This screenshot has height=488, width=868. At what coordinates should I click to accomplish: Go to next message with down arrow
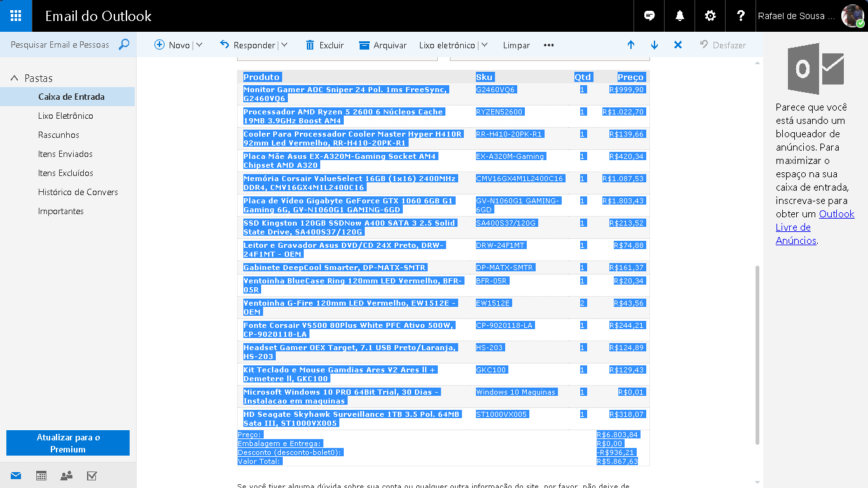(654, 45)
